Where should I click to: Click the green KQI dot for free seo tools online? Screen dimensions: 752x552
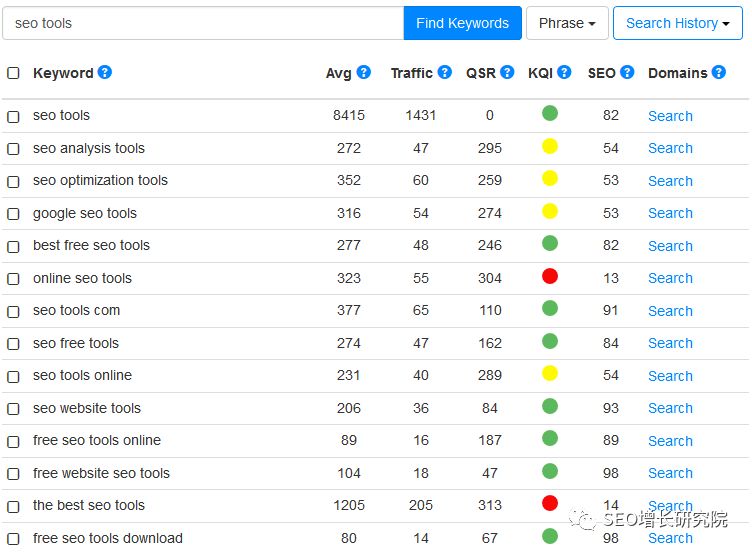point(550,438)
